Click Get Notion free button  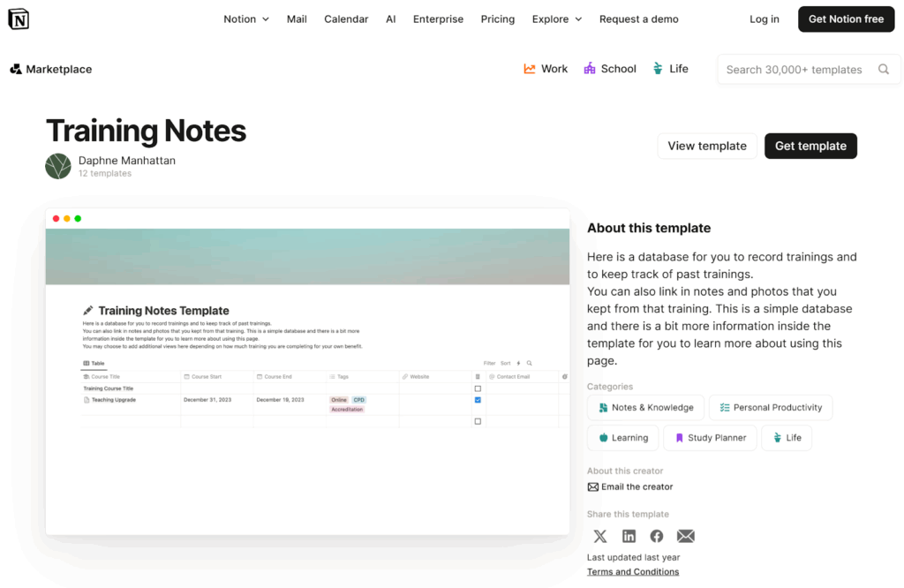click(846, 19)
